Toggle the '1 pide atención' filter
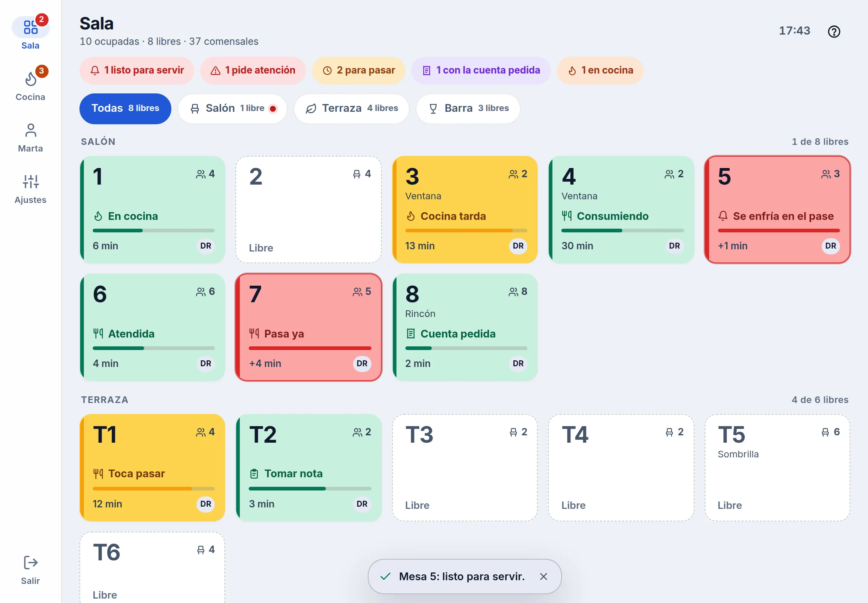Viewport: 868px width, 603px height. [252, 70]
